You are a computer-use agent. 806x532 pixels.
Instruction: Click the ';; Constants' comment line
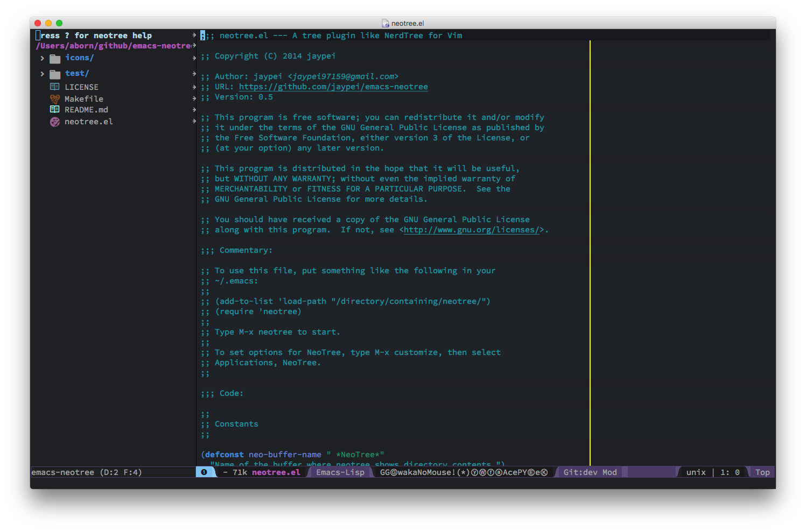[x=229, y=424]
